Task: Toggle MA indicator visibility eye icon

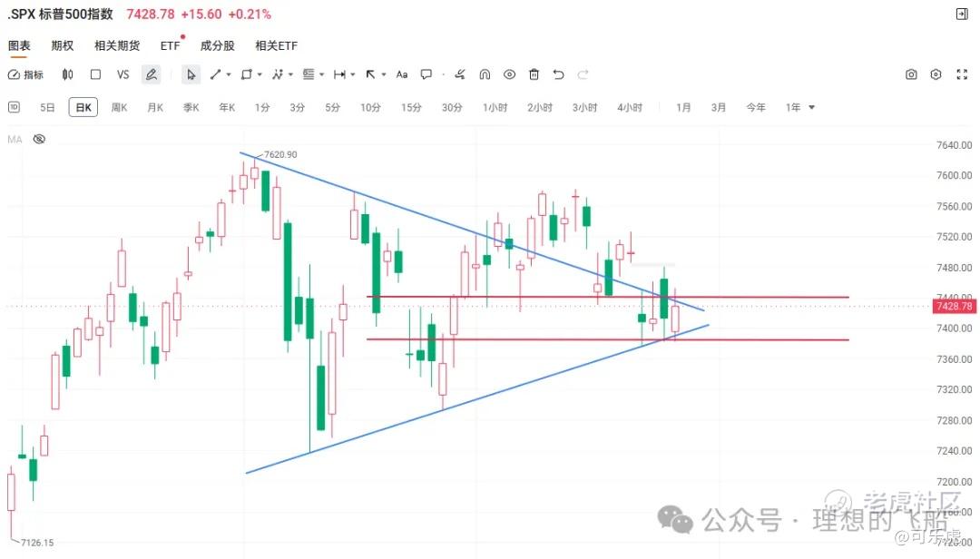Action: coord(39,139)
